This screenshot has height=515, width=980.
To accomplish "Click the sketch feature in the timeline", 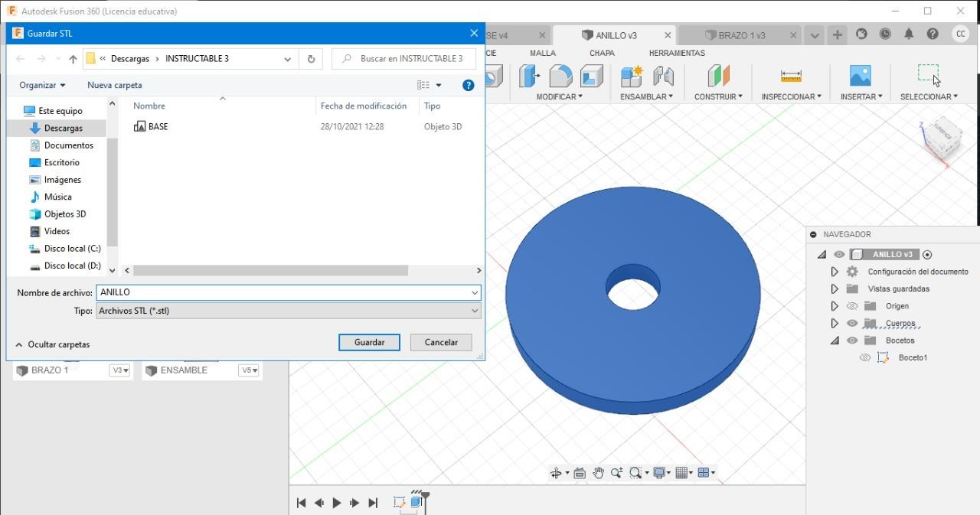I will click(399, 502).
